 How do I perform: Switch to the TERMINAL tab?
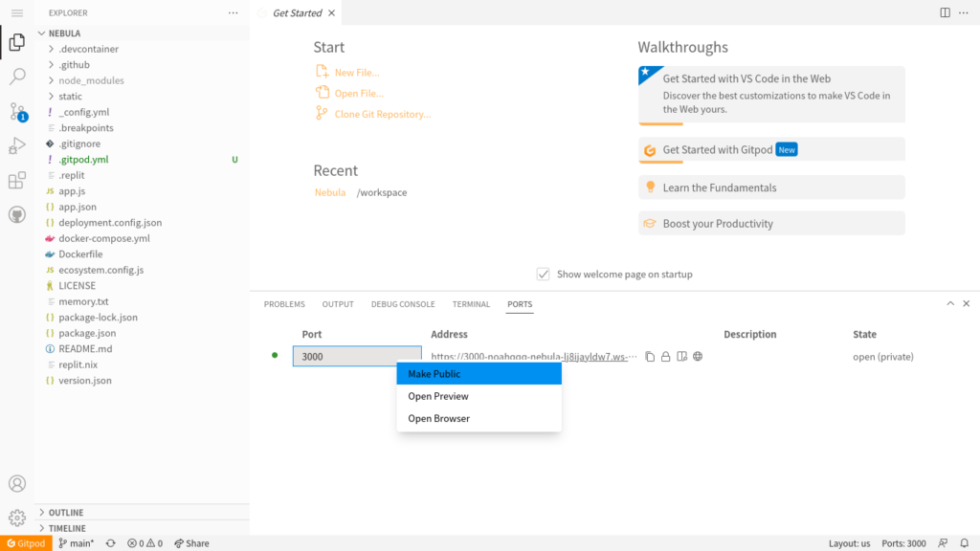(x=471, y=304)
